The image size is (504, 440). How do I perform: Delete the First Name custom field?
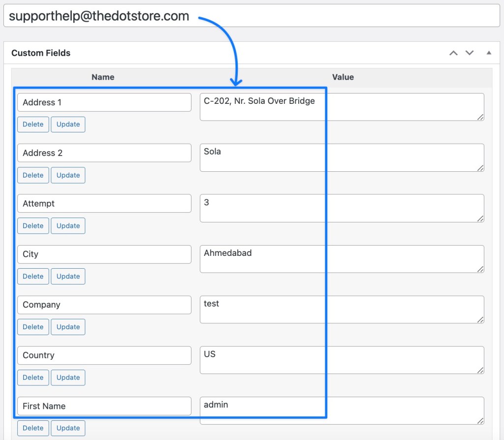pos(33,428)
